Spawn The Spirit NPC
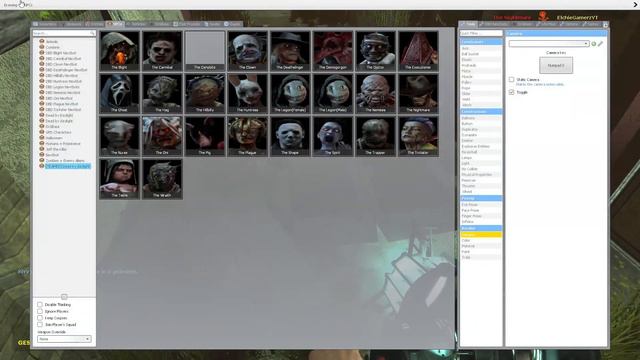This screenshot has height=360, width=640. tap(333, 136)
